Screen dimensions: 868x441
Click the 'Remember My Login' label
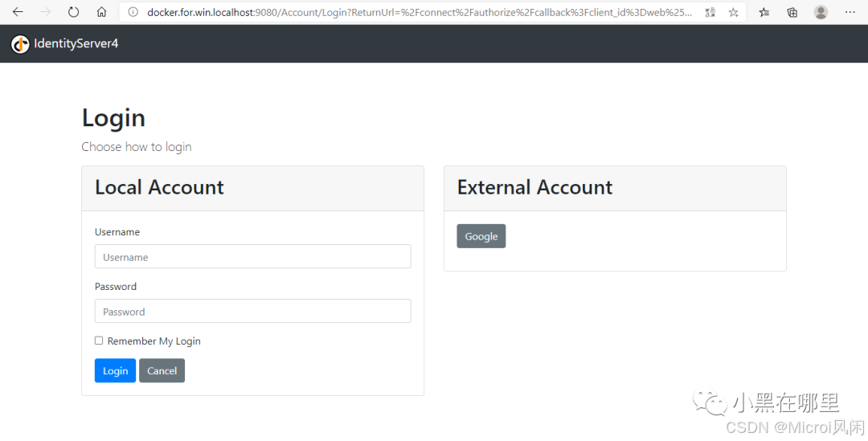coord(154,341)
